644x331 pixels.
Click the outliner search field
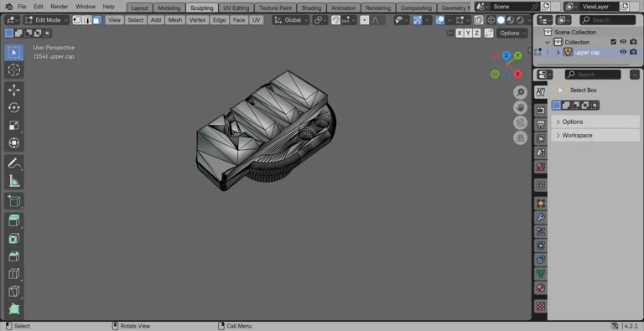click(607, 20)
